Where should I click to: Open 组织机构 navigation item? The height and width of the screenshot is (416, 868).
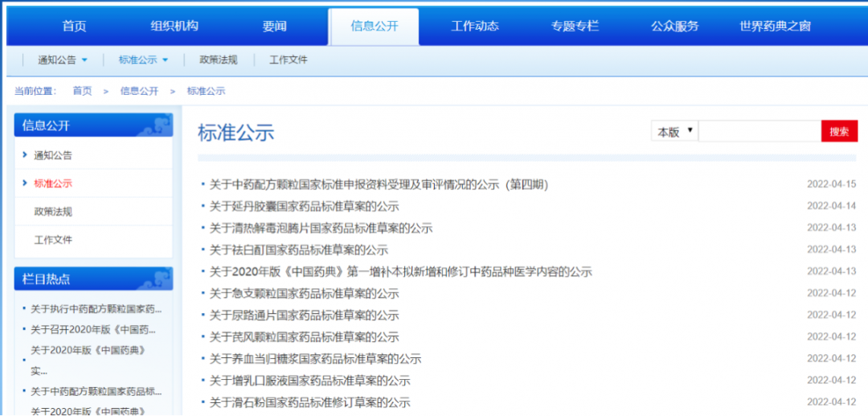(x=174, y=27)
